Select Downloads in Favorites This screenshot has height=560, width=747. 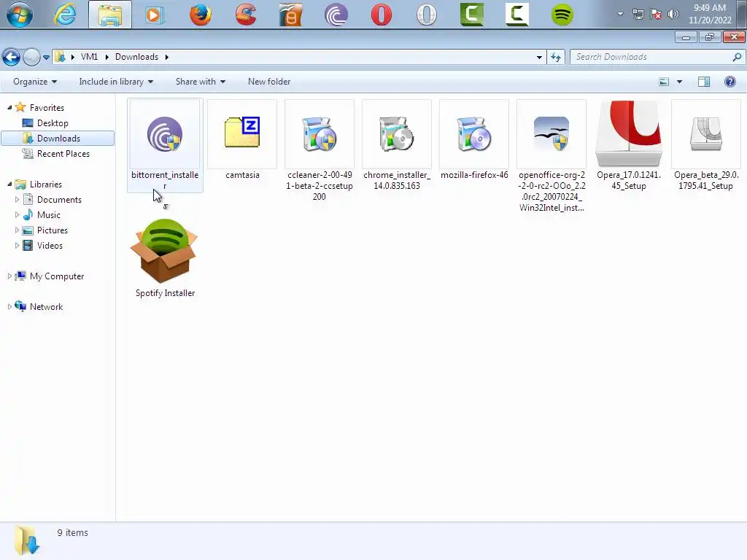(58, 138)
